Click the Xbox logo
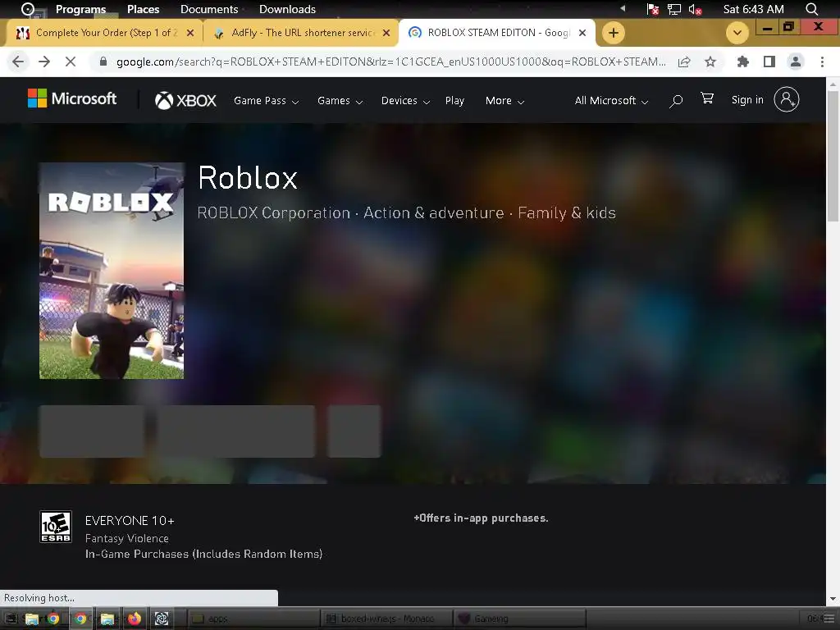 [x=185, y=100]
